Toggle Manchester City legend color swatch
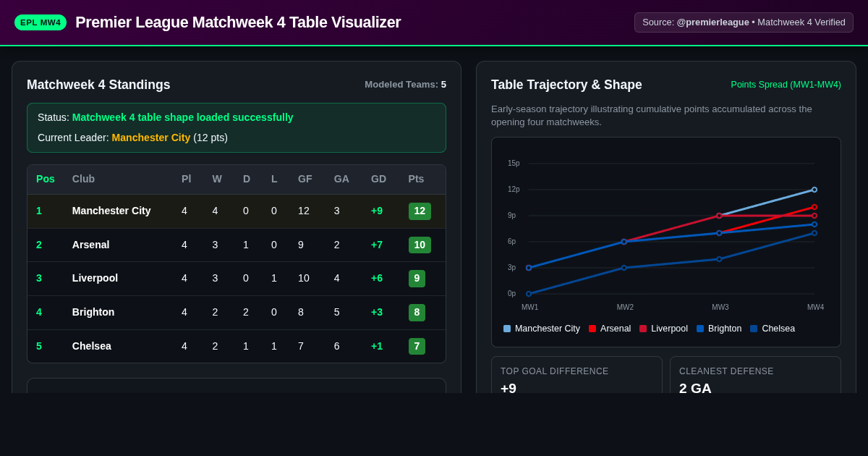Viewport: 868px width, 456px height. tap(507, 329)
